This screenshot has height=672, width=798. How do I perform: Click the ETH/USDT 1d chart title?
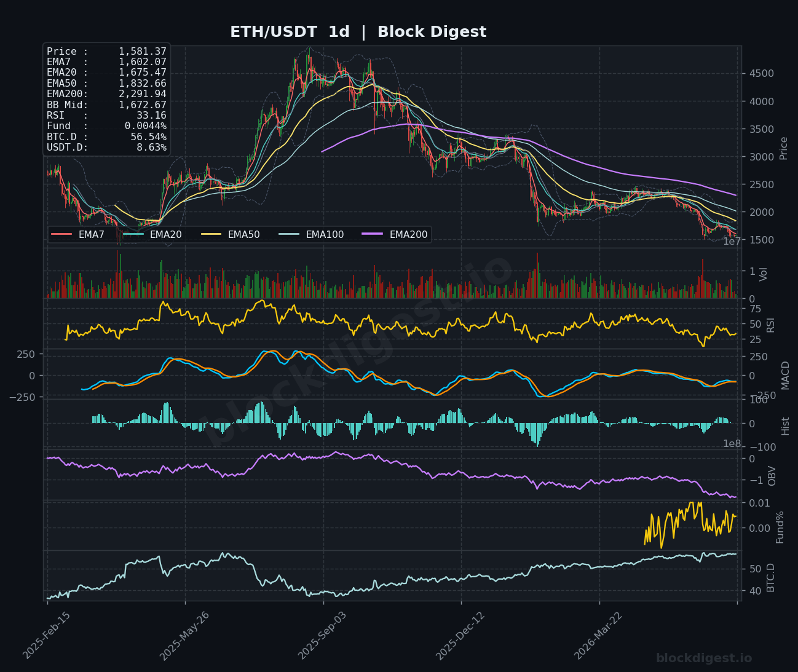point(358,32)
